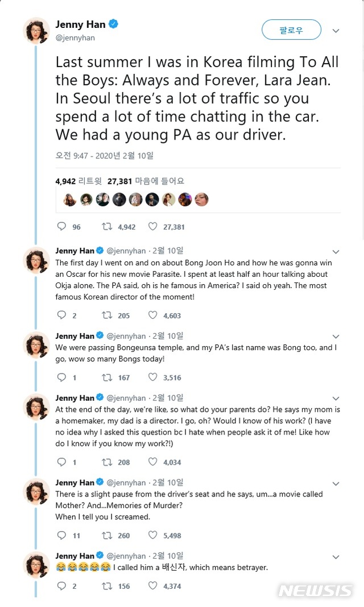
Task: Expand options for the Bongeunsa temple tweet
Action: (x=336, y=337)
